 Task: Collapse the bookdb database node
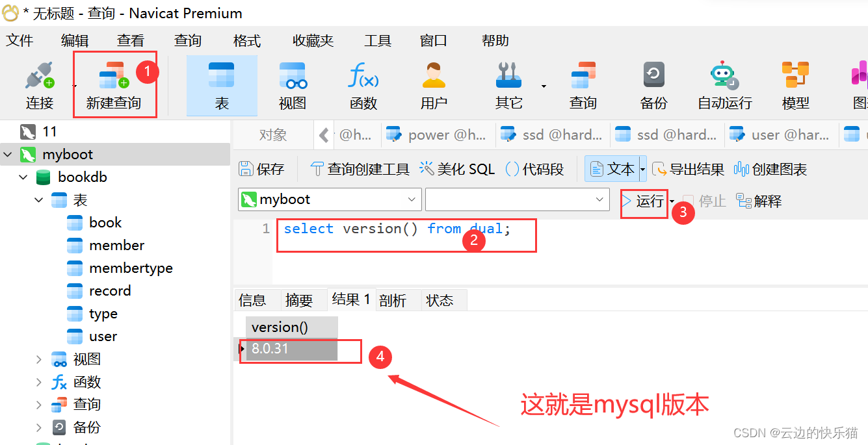pyautogui.click(x=23, y=177)
